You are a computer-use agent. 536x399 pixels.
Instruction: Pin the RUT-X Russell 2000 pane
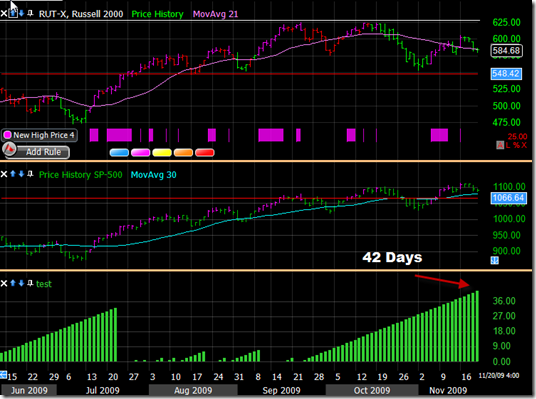pyautogui.click(x=30, y=13)
